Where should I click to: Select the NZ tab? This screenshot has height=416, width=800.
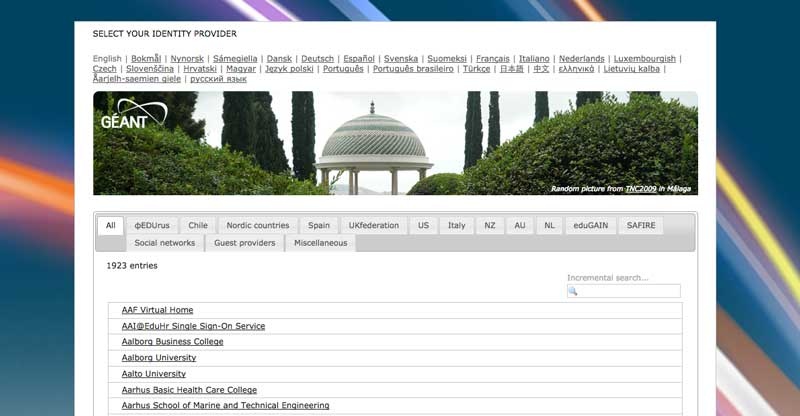[490, 226]
